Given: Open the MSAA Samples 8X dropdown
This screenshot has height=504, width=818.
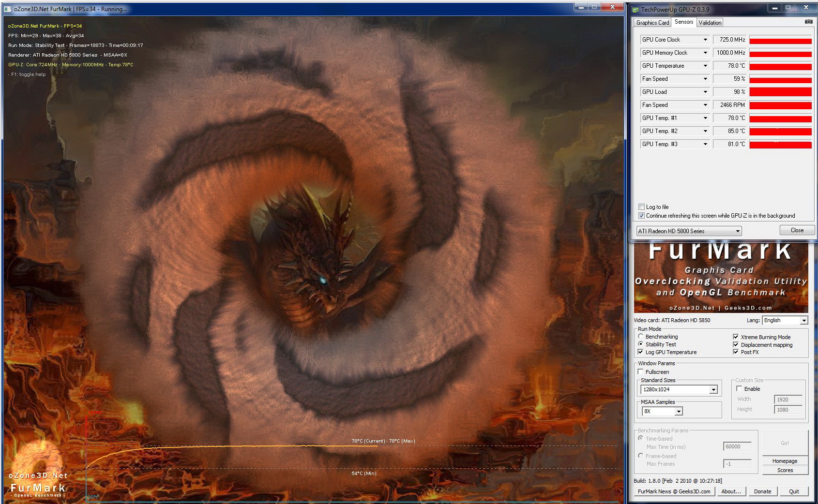Looking at the screenshot, I should pyautogui.click(x=662, y=411).
